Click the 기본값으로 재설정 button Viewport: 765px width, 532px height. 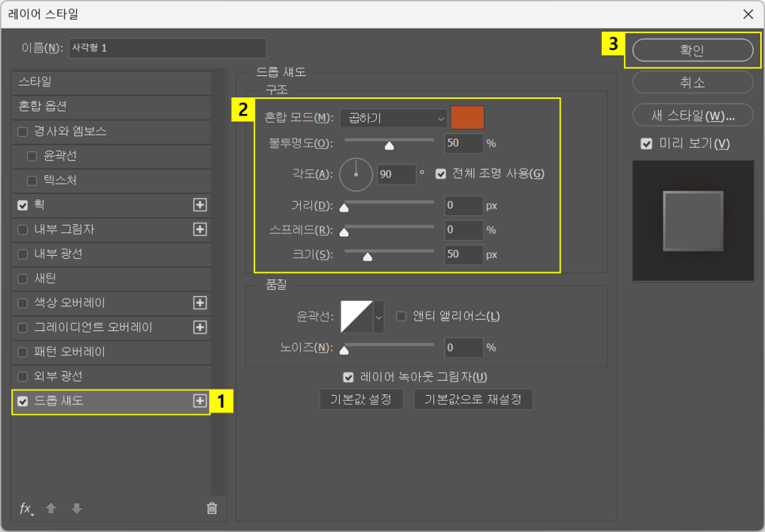[474, 399]
